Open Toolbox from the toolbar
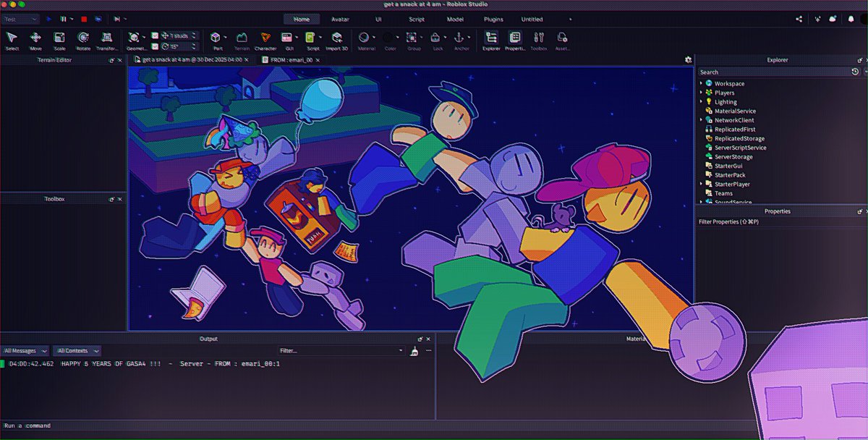The image size is (868, 440). coord(539,40)
